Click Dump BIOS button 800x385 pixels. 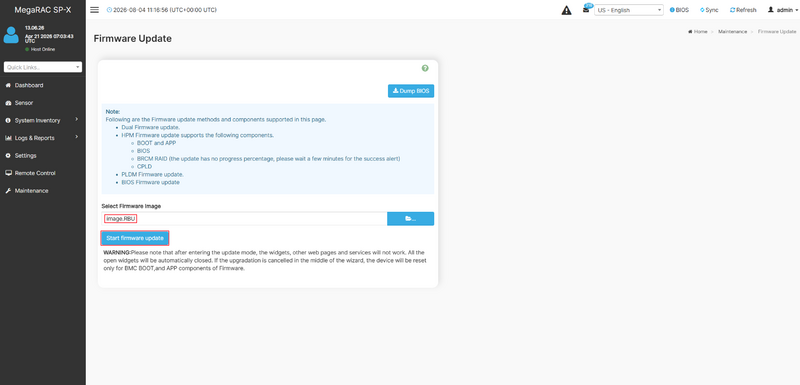411,91
